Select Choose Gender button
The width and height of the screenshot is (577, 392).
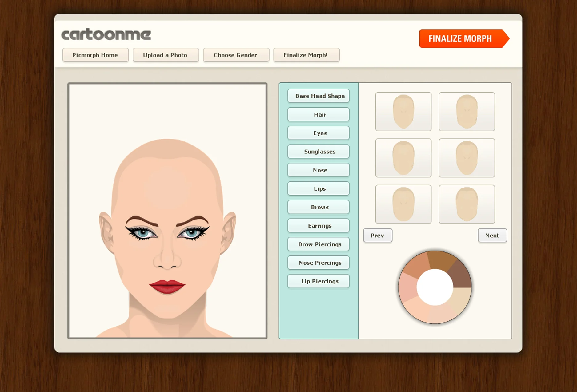[x=236, y=55]
